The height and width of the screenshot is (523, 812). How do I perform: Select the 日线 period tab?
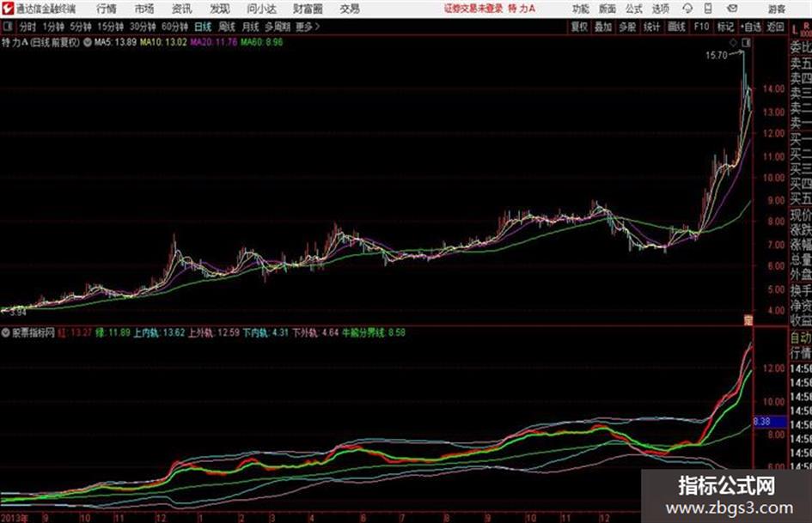tap(203, 27)
